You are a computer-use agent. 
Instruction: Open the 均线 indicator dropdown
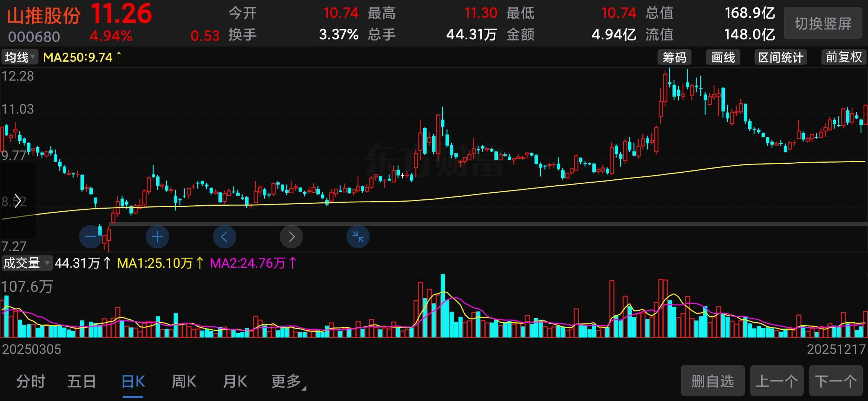(20, 57)
